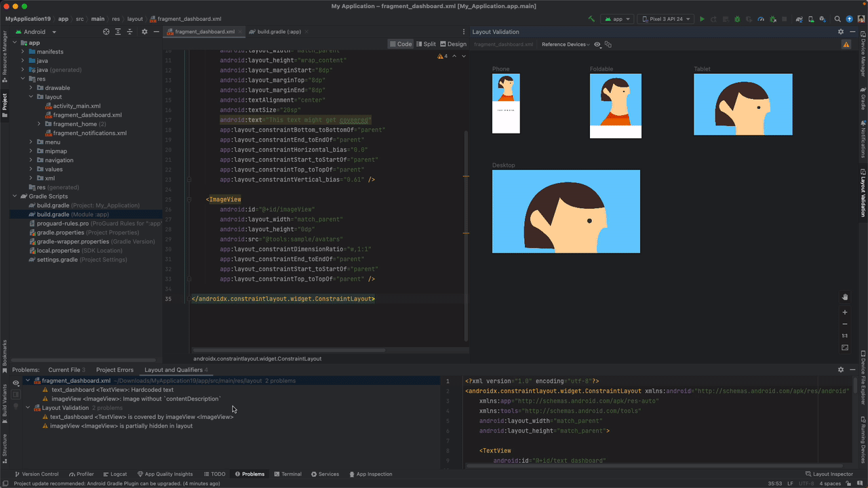Click macOS user avatar in toolbar
Screen dimensions: 868x488
pos(861,19)
